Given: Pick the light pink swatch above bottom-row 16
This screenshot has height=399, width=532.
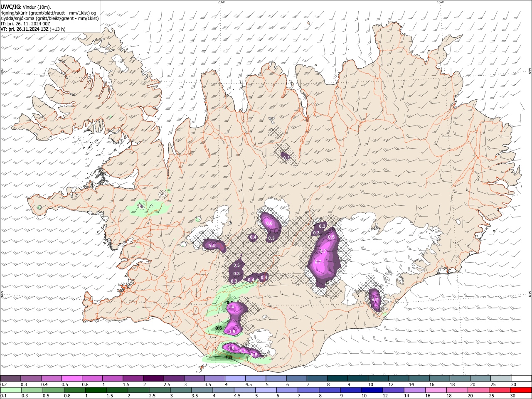Looking at the screenshot, I should click(x=435, y=390).
